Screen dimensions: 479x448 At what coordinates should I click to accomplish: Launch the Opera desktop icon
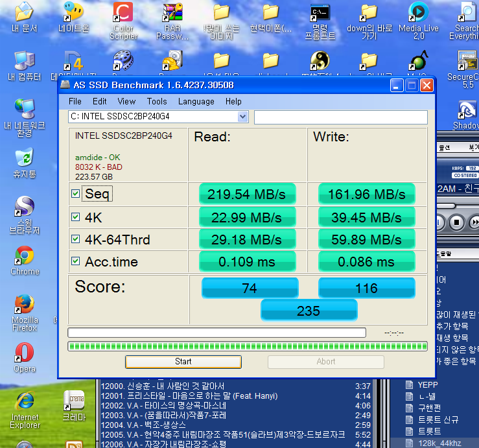[x=25, y=357]
